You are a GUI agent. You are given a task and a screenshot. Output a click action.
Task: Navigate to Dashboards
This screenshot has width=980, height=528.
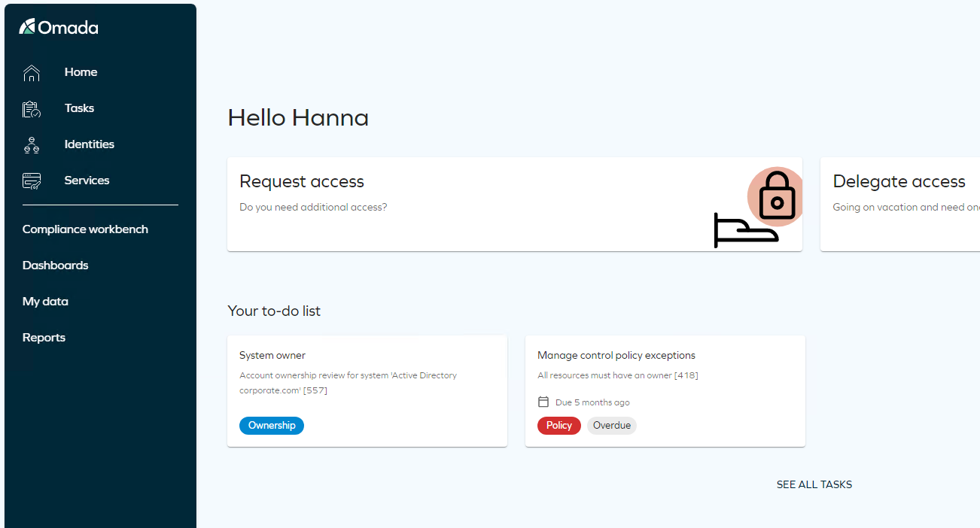pyautogui.click(x=56, y=266)
